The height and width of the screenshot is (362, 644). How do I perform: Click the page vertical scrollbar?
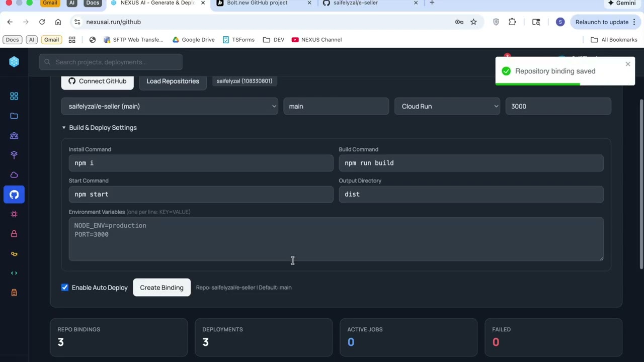pyautogui.click(x=641, y=184)
